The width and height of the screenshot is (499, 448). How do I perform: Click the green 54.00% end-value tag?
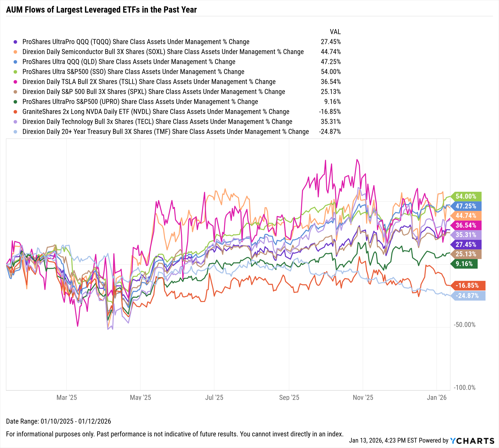466,196
